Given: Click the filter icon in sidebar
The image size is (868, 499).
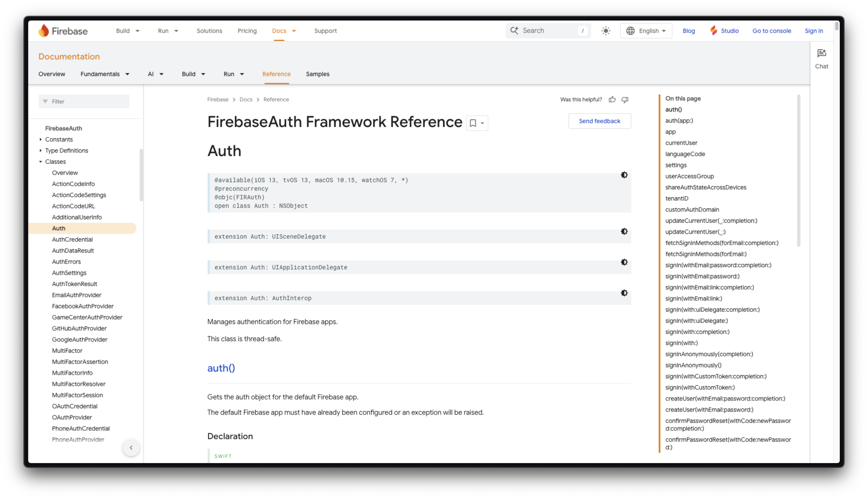Looking at the screenshot, I should [x=45, y=101].
